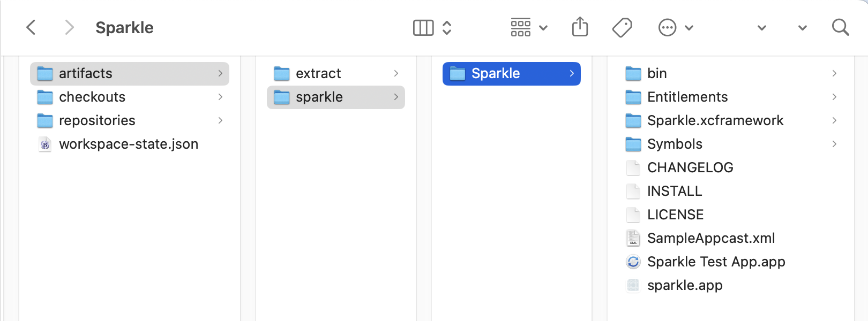Select the Sparkle Test App icon

click(x=633, y=262)
